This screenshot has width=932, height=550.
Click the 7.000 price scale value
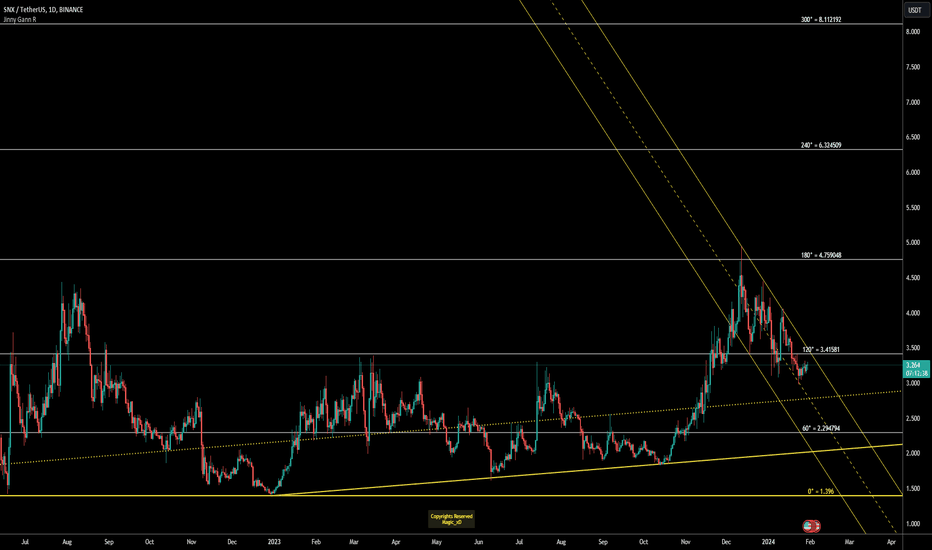click(x=913, y=102)
